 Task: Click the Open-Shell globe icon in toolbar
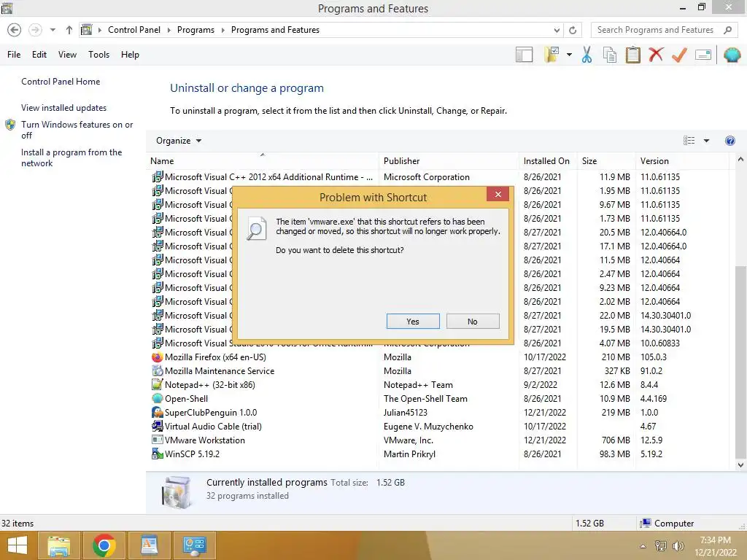732,55
